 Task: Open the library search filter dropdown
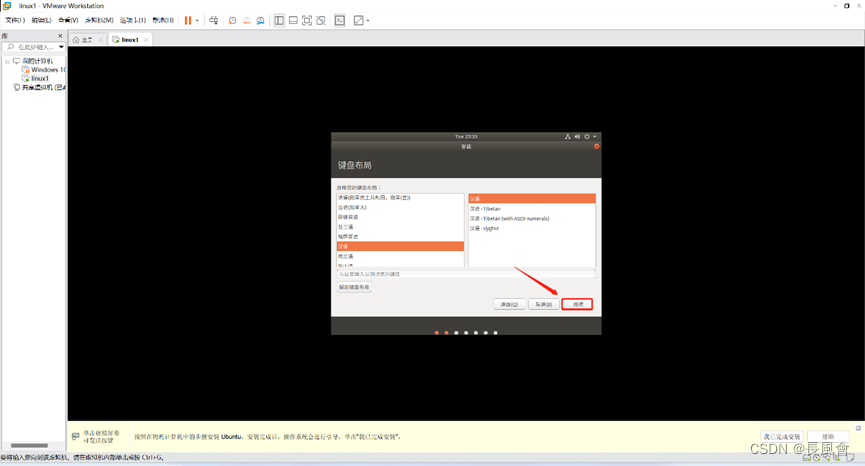point(61,47)
